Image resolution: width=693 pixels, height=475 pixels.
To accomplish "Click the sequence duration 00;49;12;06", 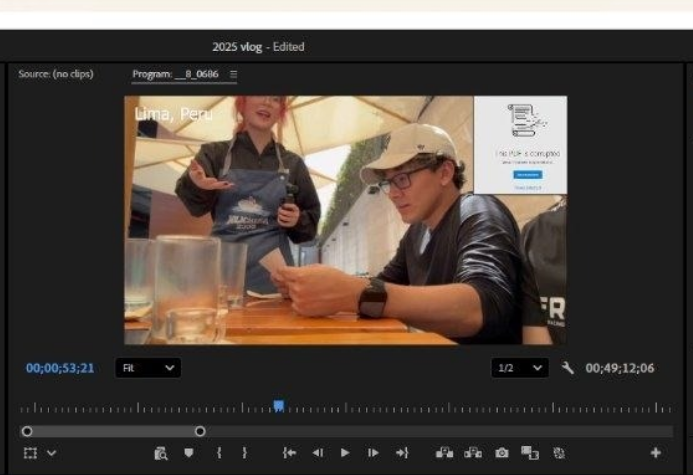I will 620,368.
